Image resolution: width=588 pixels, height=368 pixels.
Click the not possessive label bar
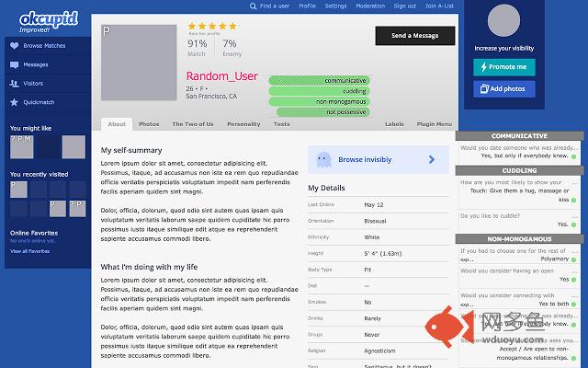click(323, 112)
